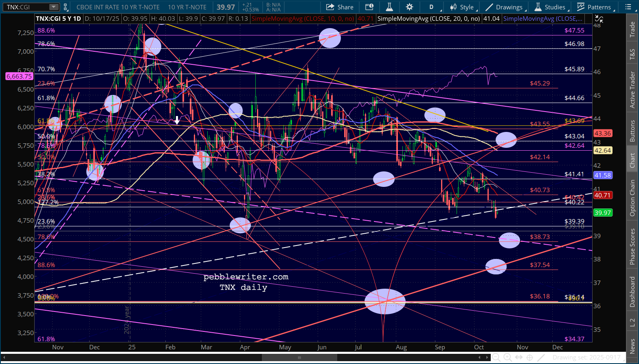Open chart settings gear icon
This screenshot has height=364, width=639.
409,7
